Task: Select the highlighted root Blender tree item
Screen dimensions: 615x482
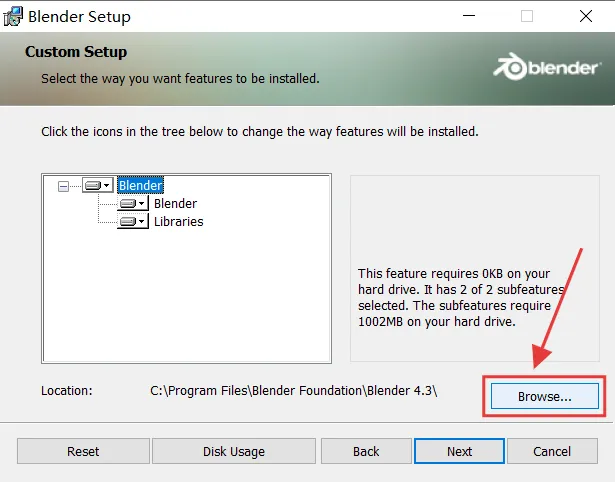Action: [x=140, y=185]
